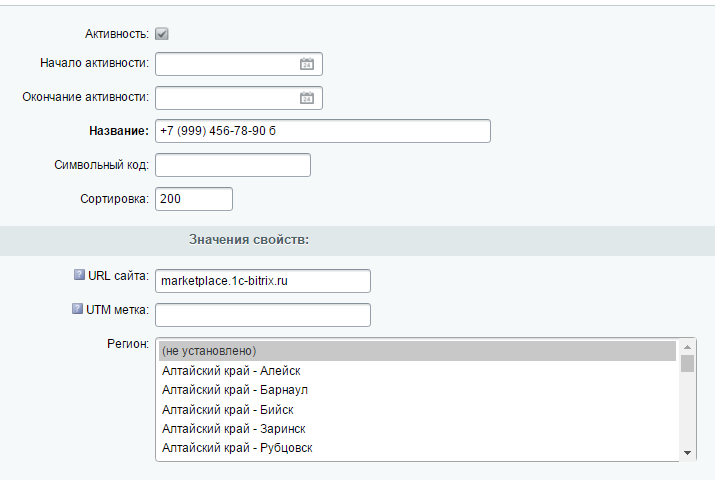This screenshot has height=480, width=715.
Task: Pick Алтайский край - Бийск in list
Action: 415,409
